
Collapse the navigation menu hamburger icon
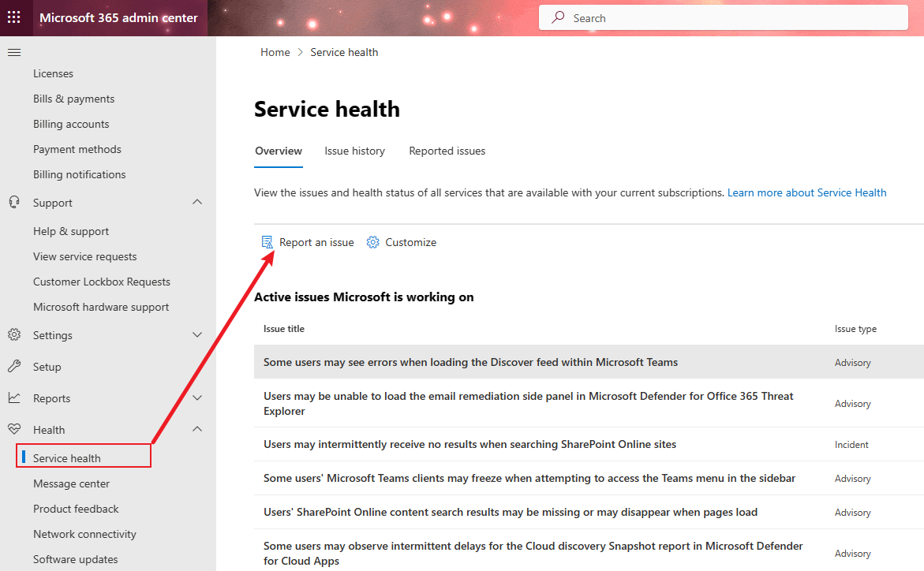pos(14,52)
